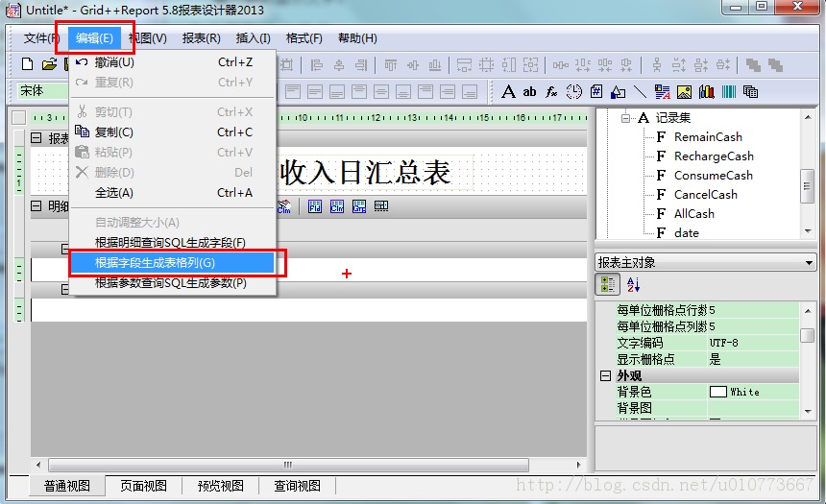Switch to the 预览视图 tab

(x=221, y=486)
